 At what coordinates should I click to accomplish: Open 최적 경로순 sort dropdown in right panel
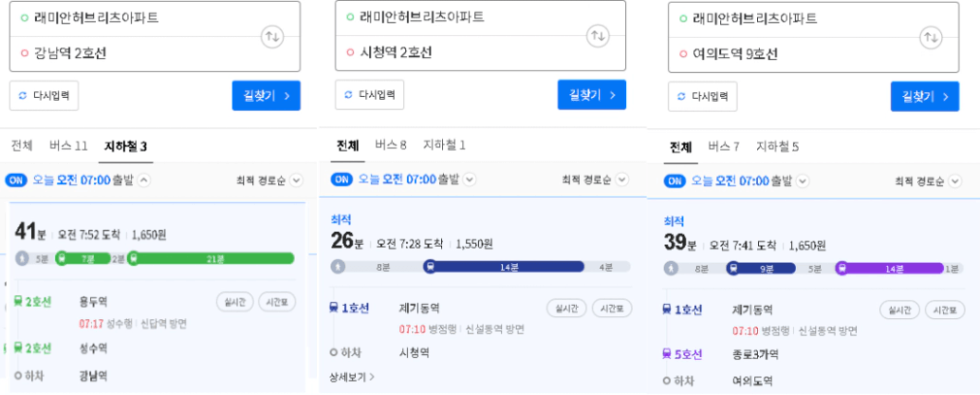(928, 181)
